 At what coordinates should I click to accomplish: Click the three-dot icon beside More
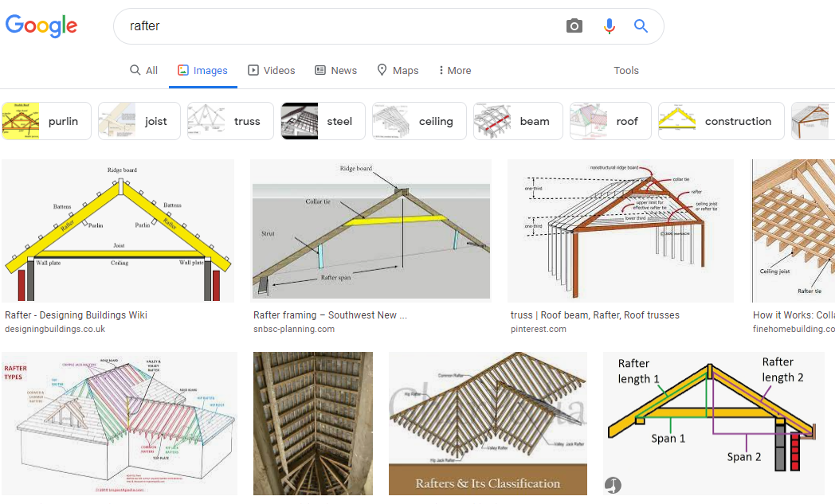coord(441,70)
